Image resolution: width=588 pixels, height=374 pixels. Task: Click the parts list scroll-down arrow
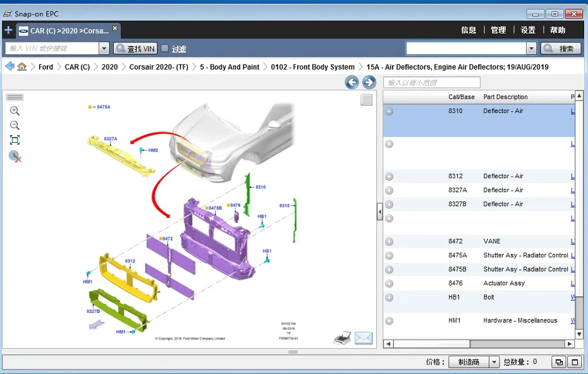[x=579, y=334]
